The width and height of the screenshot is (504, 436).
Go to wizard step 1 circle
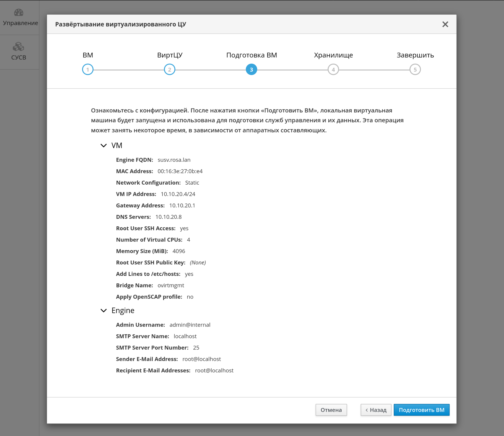point(88,70)
